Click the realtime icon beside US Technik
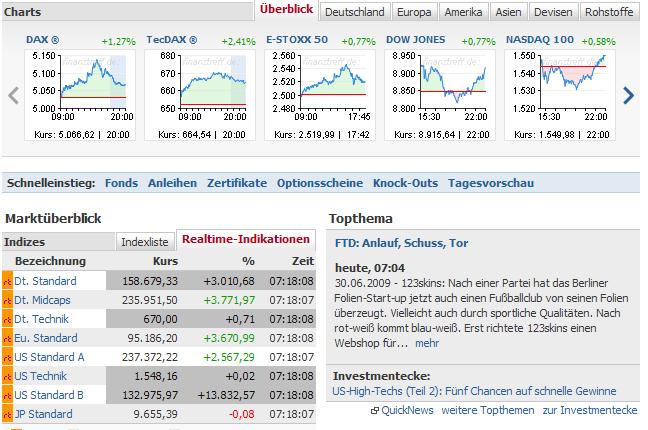 [7, 376]
